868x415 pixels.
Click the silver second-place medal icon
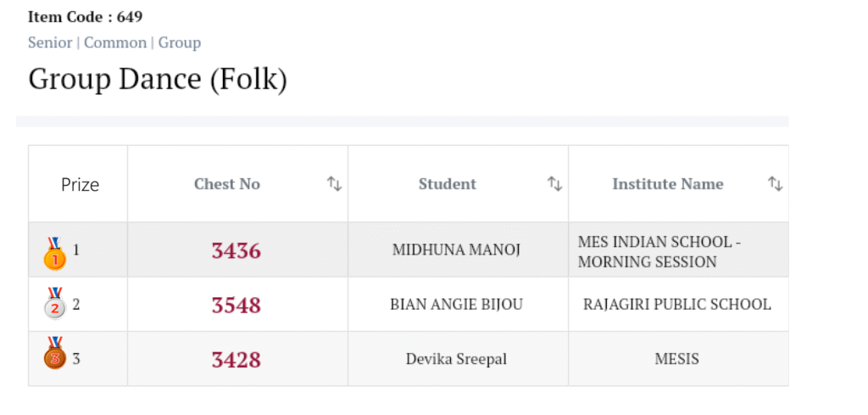coord(54,305)
